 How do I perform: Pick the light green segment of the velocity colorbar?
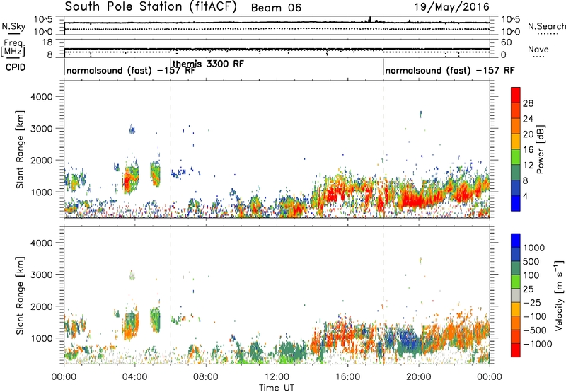516,282
